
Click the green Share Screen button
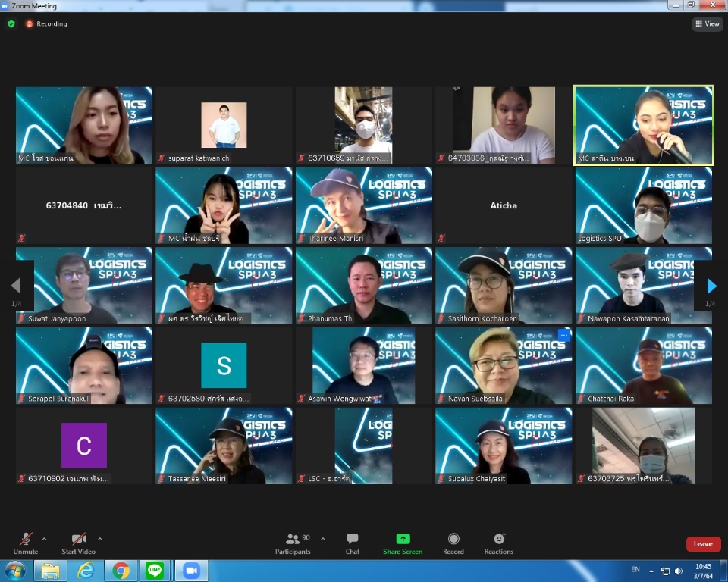[403, 543]
